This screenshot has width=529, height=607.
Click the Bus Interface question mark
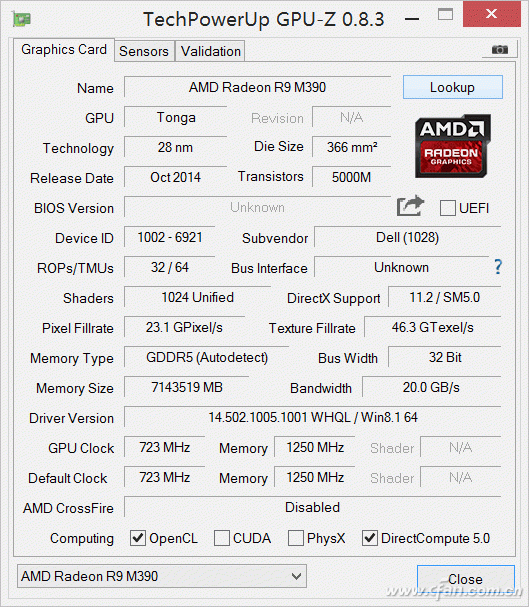498,267
